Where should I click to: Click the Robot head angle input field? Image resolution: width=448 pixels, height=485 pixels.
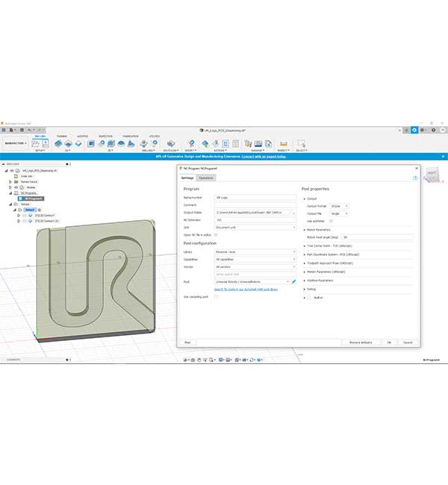click(x=377, y=237)
